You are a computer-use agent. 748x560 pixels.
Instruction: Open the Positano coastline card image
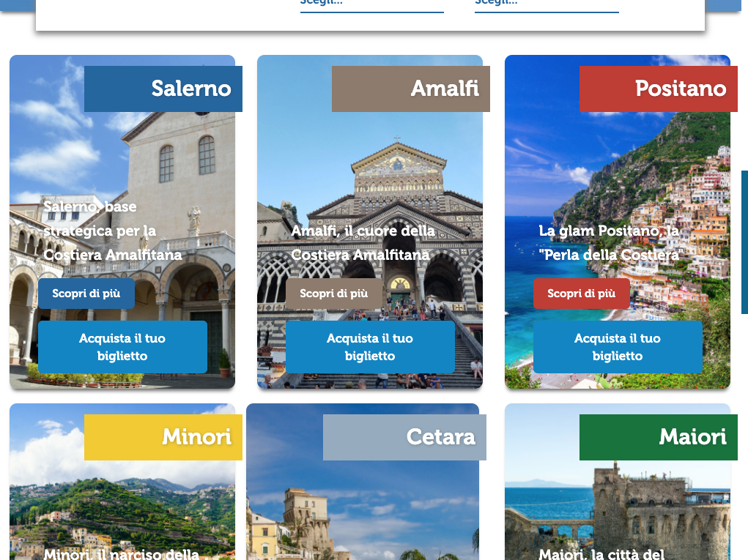(618, 168)
